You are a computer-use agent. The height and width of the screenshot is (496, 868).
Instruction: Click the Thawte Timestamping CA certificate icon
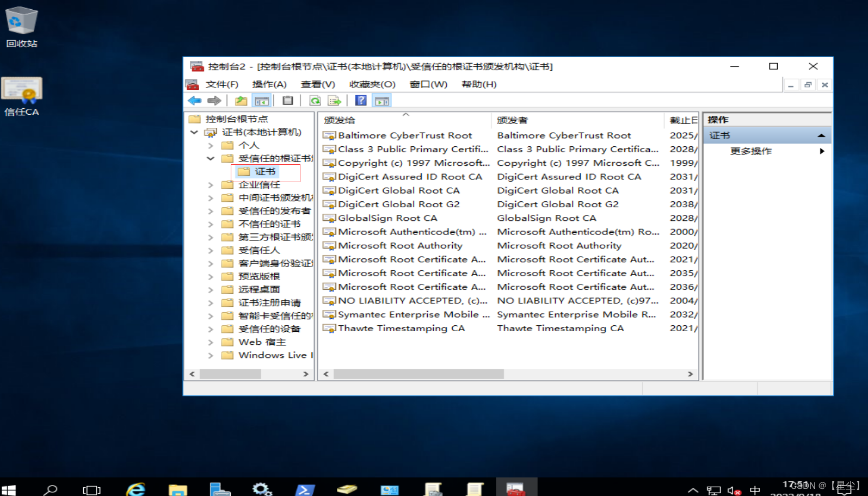pos(329,328)
